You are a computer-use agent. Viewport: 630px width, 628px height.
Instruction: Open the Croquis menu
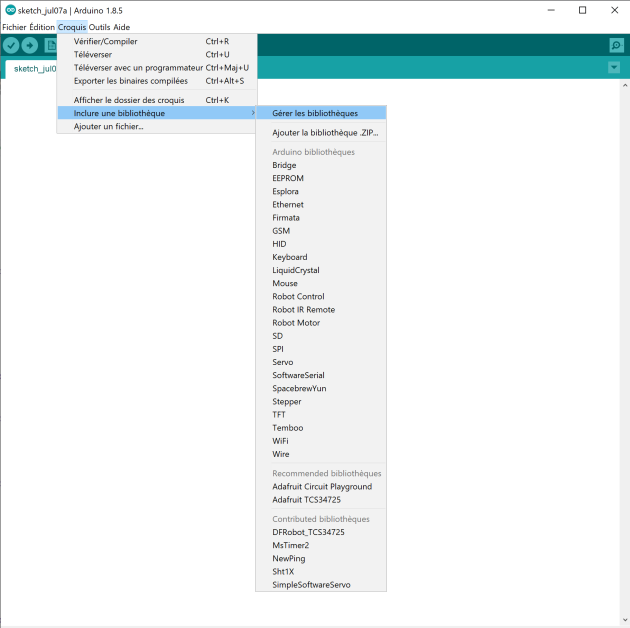72,27
